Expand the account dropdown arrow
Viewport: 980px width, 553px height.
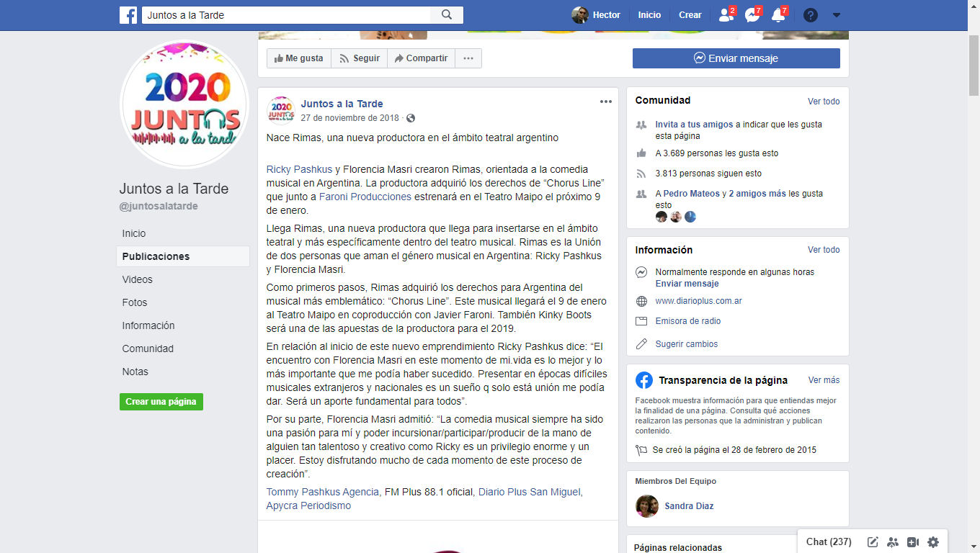point(837,15)
